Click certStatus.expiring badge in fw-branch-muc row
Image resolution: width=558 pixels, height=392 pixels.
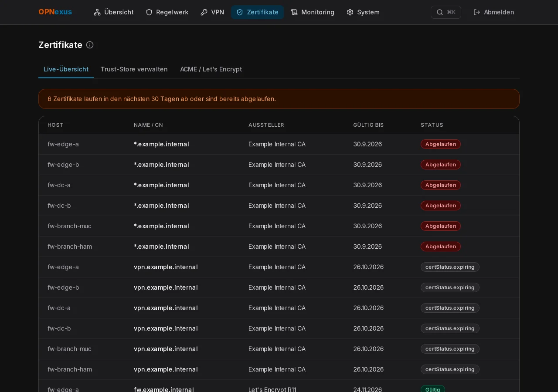click(450, 349)
